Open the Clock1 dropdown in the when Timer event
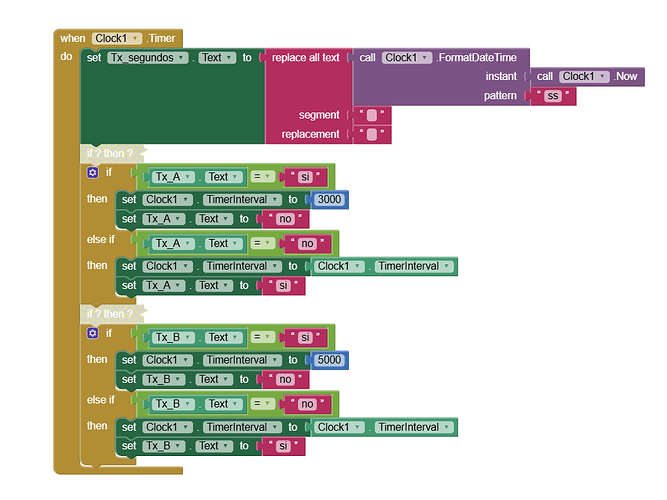 tap(117, 38)
